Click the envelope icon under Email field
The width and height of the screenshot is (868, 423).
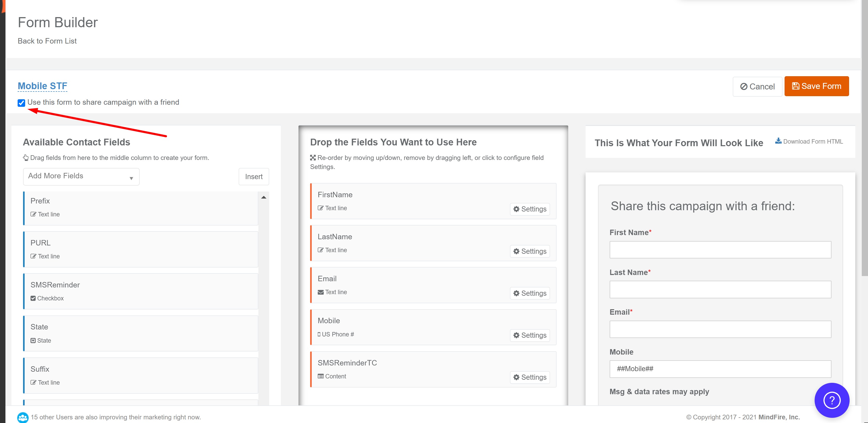click(321, 292)
